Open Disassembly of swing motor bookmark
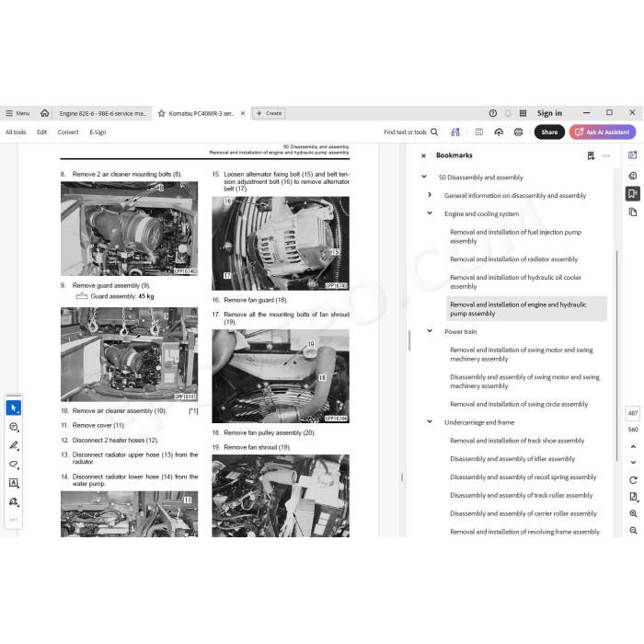 524,381
